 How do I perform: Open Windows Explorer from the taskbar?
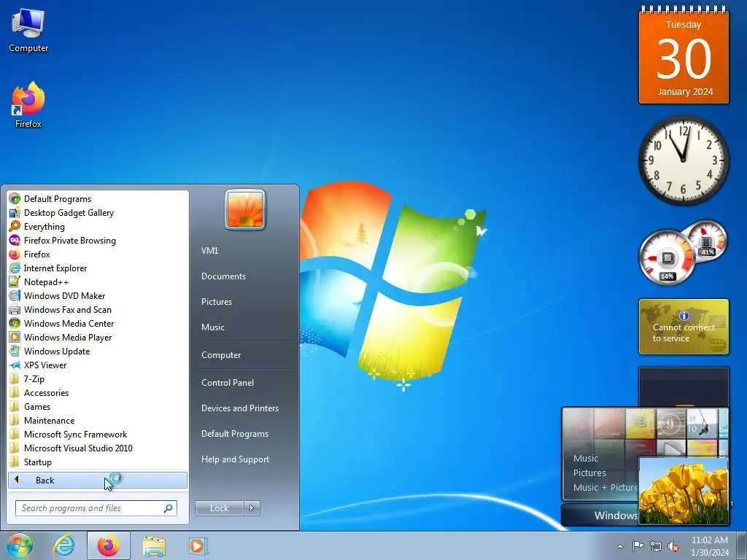point(155,545)
